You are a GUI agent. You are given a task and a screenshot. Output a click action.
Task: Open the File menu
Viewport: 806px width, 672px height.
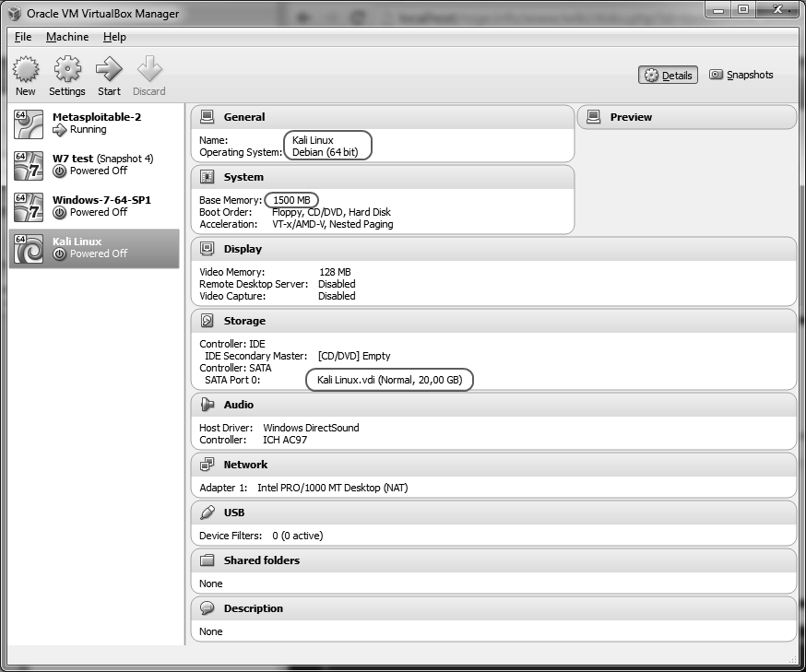click(x=23, y=37)
